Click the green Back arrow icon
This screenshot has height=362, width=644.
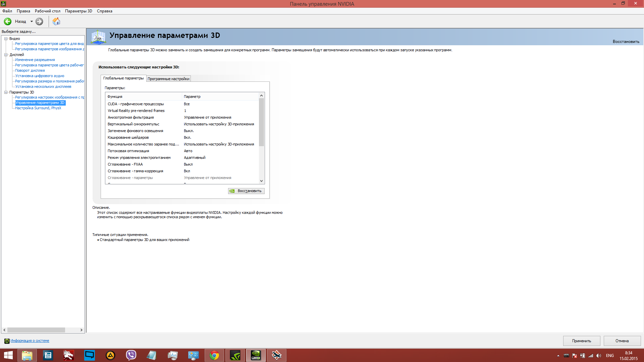click(x=8, y=21)
